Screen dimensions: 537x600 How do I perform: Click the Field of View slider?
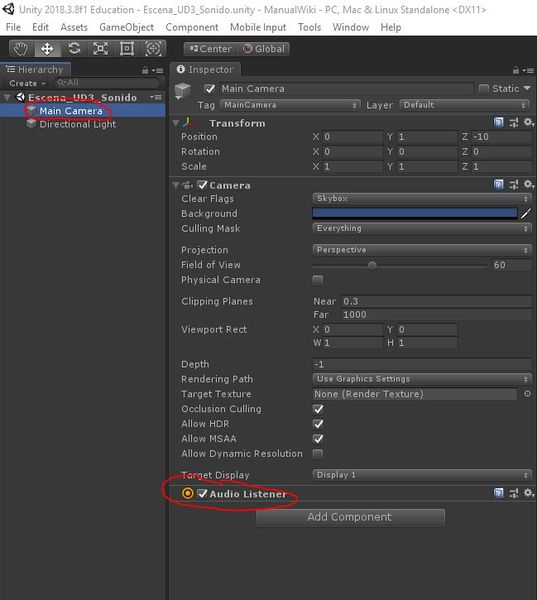click(400, 265)
